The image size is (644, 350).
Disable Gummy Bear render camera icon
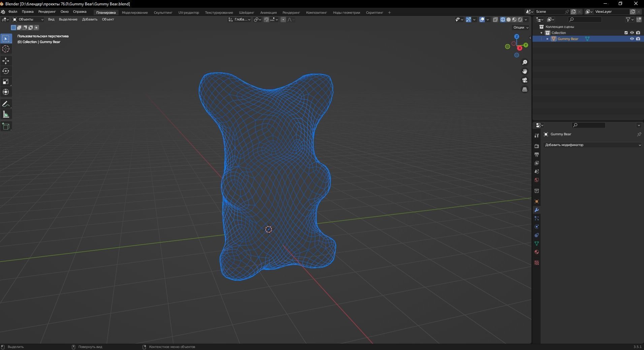(638, 39)
